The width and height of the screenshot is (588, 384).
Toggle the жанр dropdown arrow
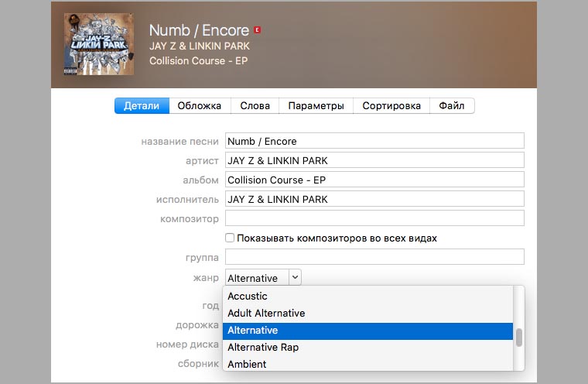click(x=295, y=278)
